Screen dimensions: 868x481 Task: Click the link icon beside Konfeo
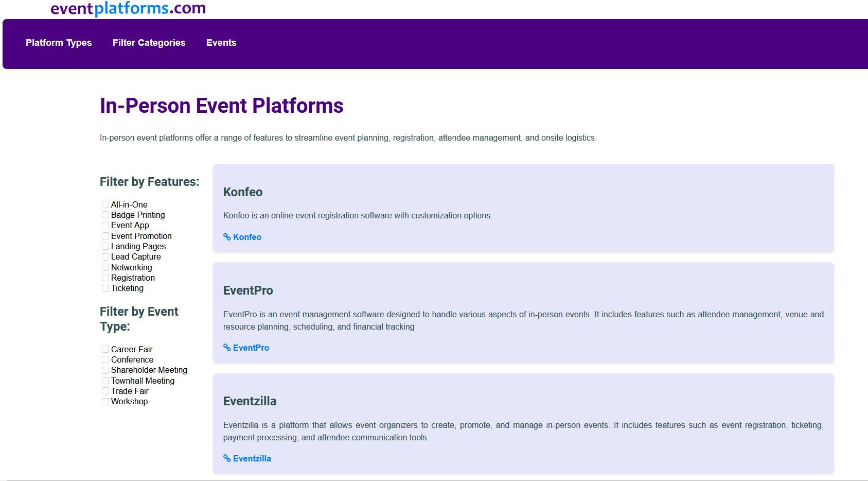[x=226, y=237]
